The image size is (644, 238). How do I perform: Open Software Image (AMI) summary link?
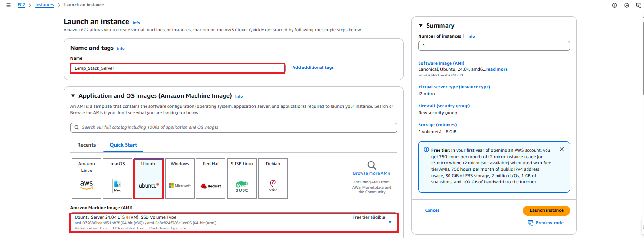point(441,63)
